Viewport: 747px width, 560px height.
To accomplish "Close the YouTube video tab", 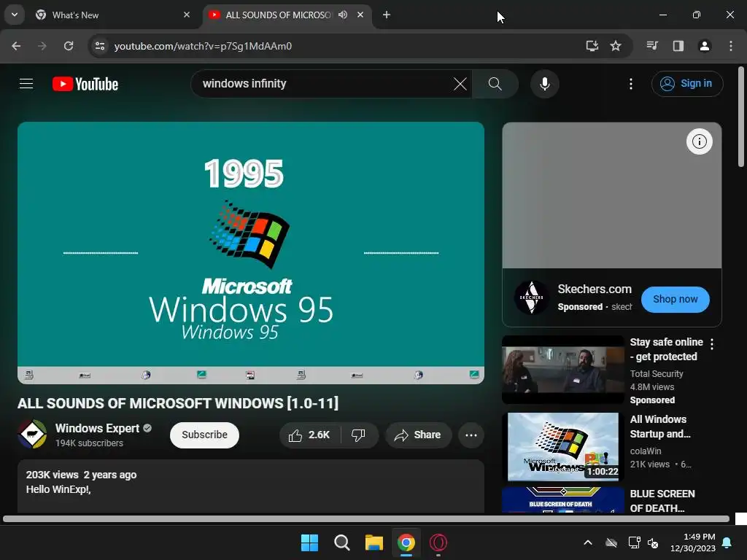I will pos(360,15).
